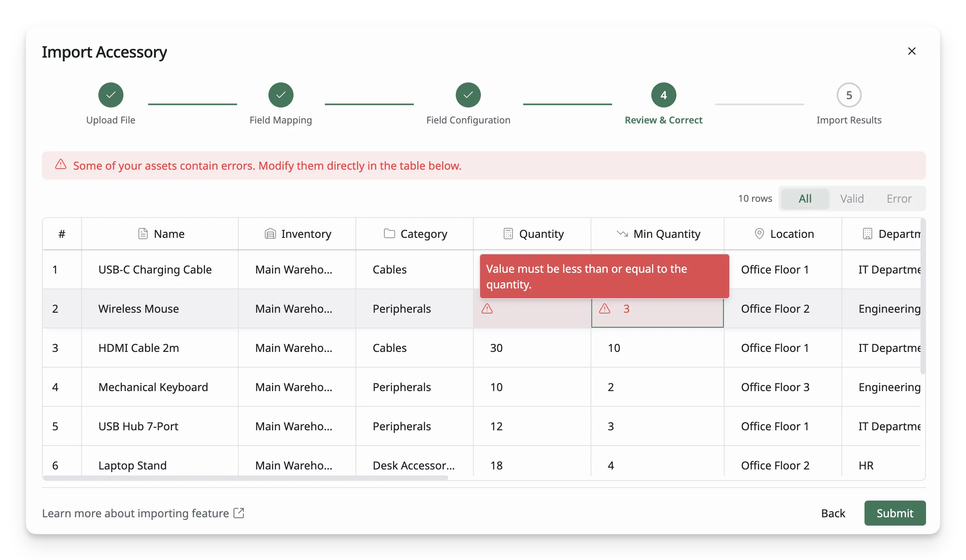Click the Field Configuration step checkmark

(468, 95)
